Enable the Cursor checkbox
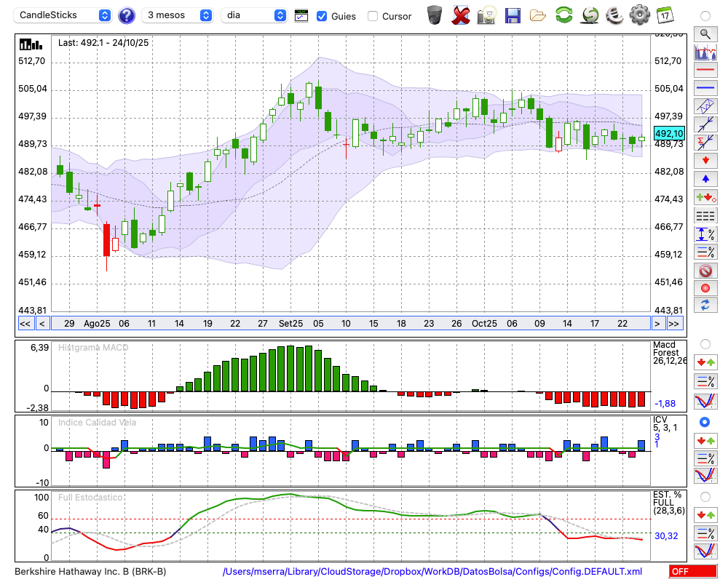This screenshot has height=582, width=728. 373,16
